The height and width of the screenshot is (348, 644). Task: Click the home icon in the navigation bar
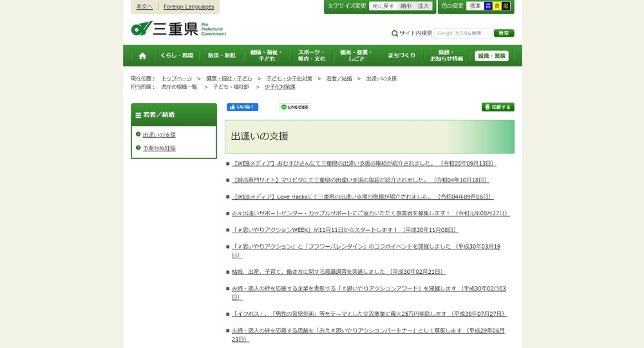click(x=142, y=56)
